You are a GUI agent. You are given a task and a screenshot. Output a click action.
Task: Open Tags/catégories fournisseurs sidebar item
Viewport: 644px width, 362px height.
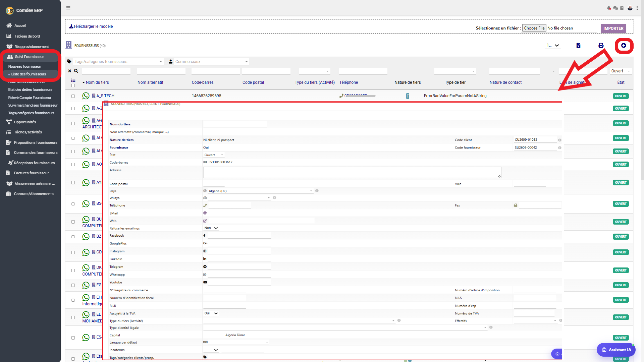point(31,113)
